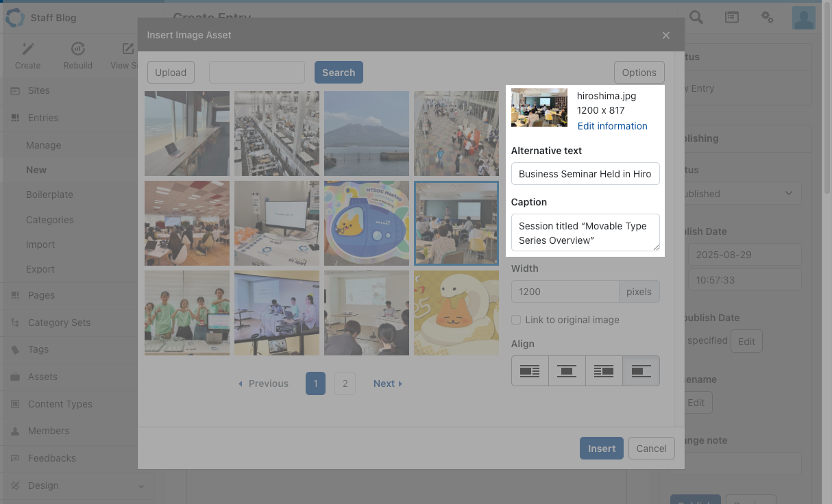Screen dimensions: 832x504
Task: Open Edit information link for hiroshima.jpg
Action: point(612,126)
